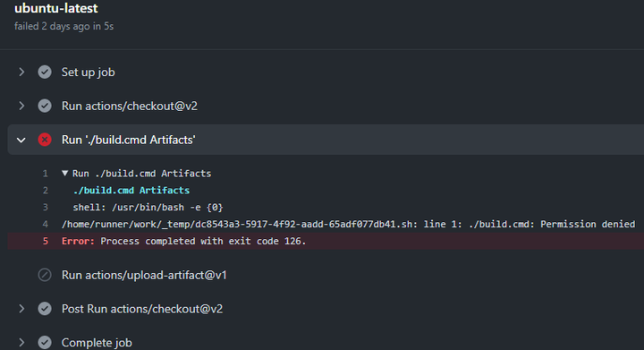Viewport: 644px width, 350px height.
Task: Open the Post Run actions/checkout@v2 label
Action: (x=142, y=309)
